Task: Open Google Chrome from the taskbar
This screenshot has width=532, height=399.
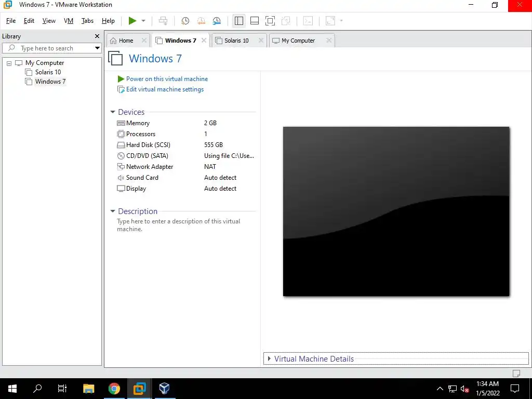Action: [x=114, y=389]
